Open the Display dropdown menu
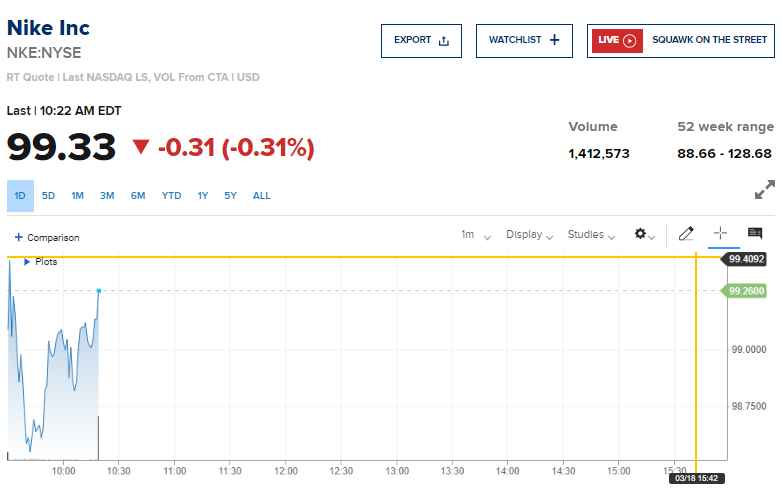This screenshot has width=782, height=491. point(529,235)
